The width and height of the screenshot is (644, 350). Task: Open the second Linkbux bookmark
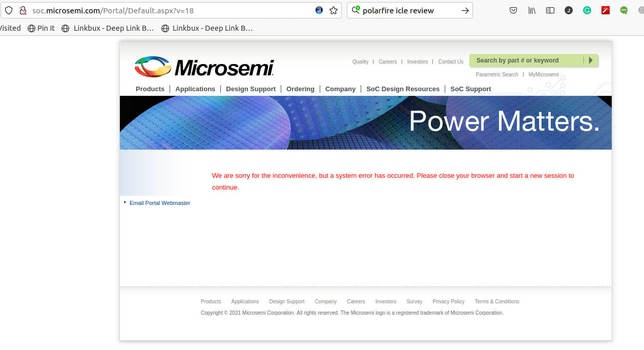click(x=207, y=28)
